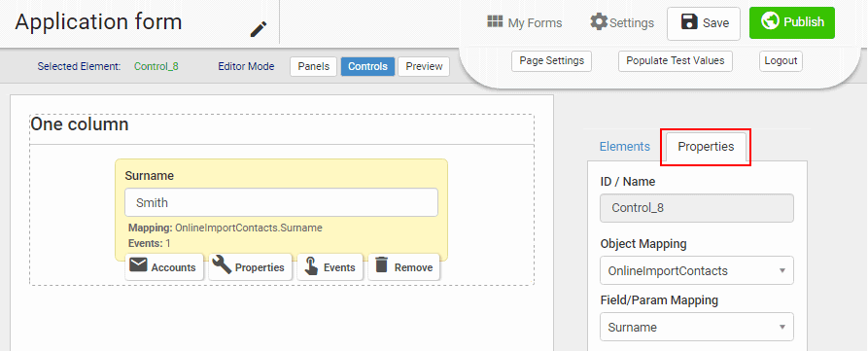Switch editor mode to Preview
Screen dimensions: 868x351
click(424, 66)
